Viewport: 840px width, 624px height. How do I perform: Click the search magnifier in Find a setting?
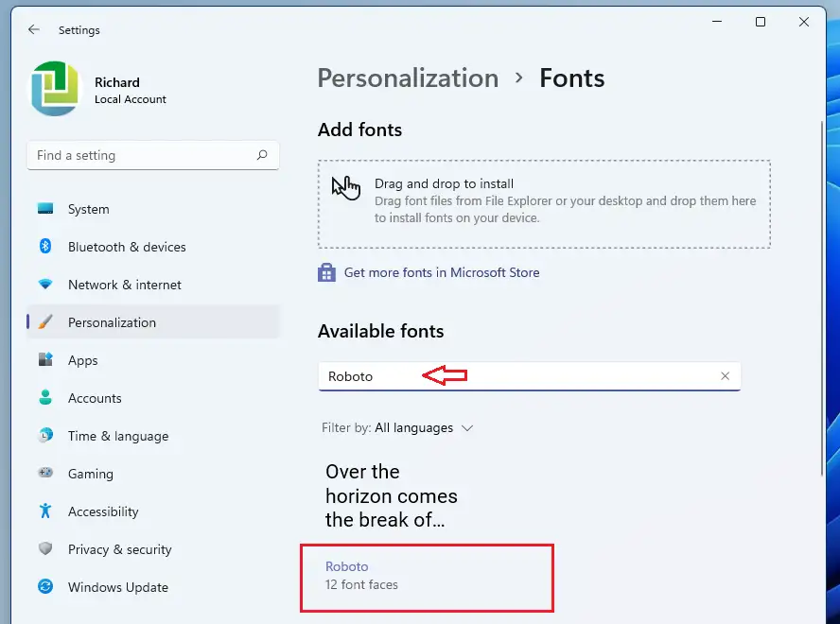pos(262,155)
